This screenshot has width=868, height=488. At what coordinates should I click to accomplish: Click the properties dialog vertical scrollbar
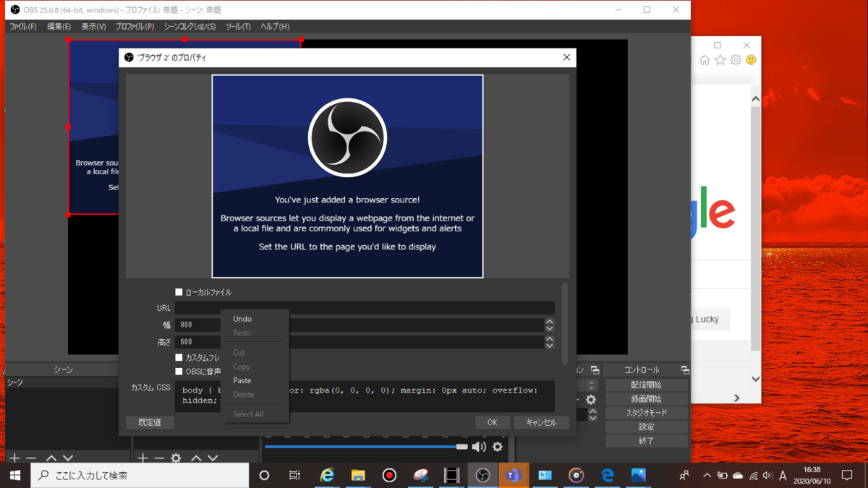[564, 323]
